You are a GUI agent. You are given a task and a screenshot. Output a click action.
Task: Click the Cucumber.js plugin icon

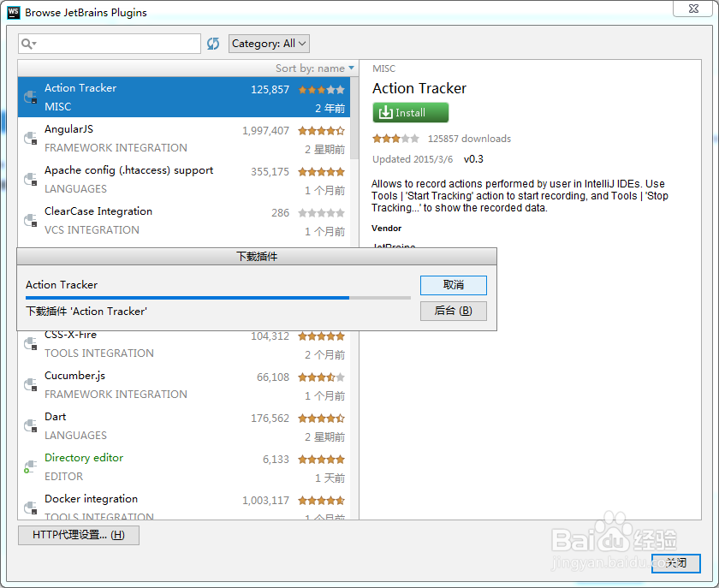31,384
